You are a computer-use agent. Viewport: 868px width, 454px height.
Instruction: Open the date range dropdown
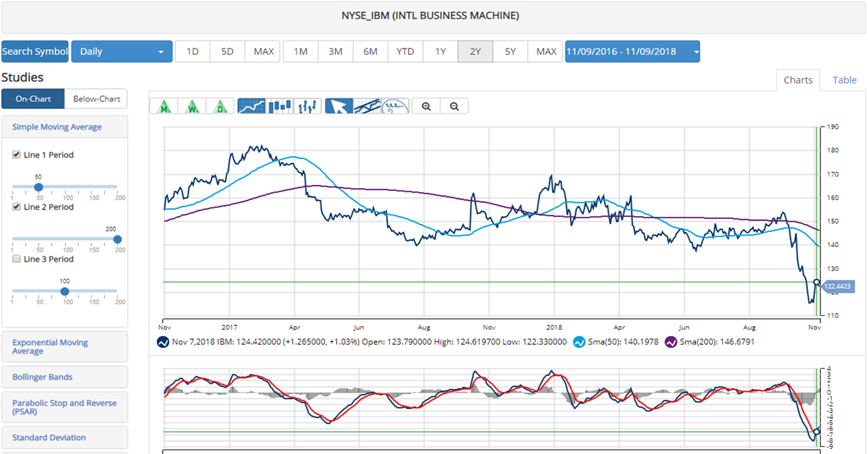[632, 52]
